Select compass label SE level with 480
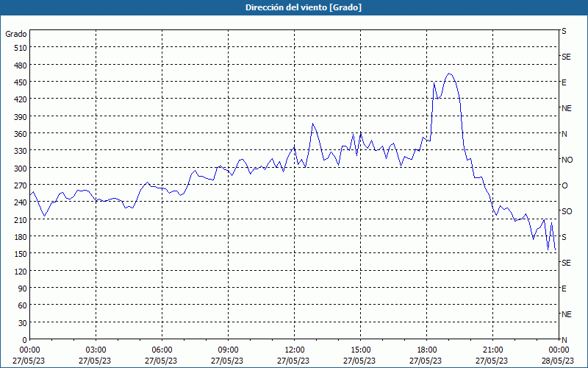 (566, 57)
